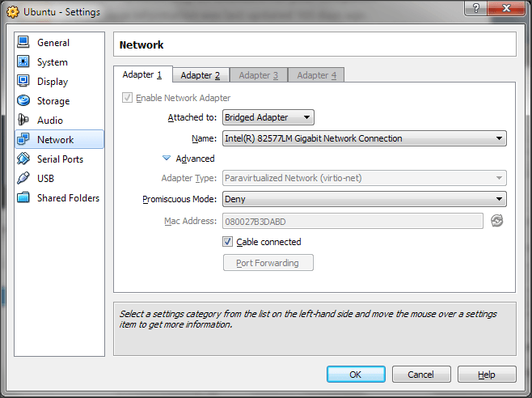532x398 pixels.
Task: Click the Cancel button
Action: (x=420, y=375)
